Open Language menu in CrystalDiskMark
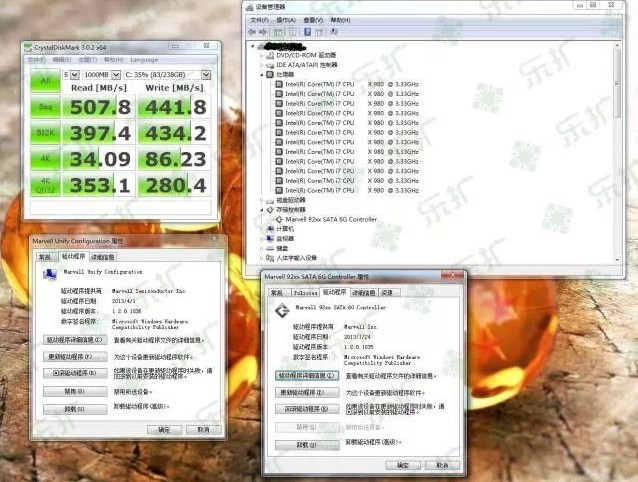Viewport: 638px width, 482px height. pos(144,60)
